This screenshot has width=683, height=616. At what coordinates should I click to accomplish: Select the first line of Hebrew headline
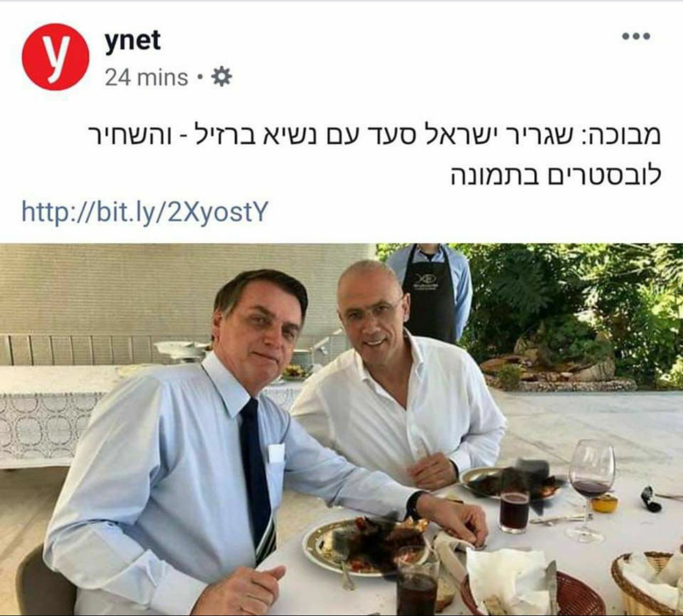pyautogui.click(x=375, y=135)
